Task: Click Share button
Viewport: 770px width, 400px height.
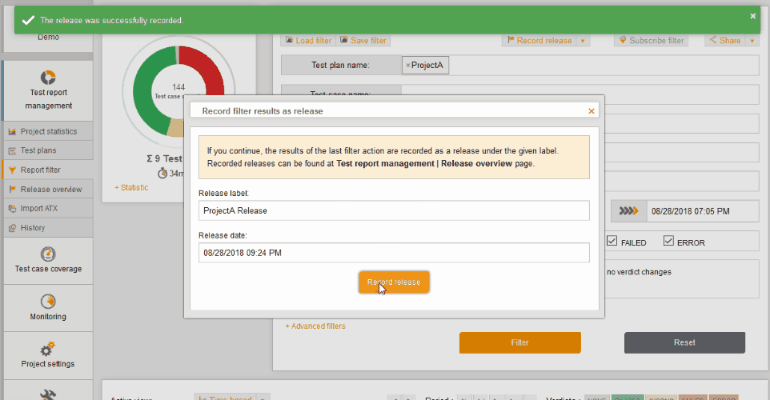Action: click(725, 40)
